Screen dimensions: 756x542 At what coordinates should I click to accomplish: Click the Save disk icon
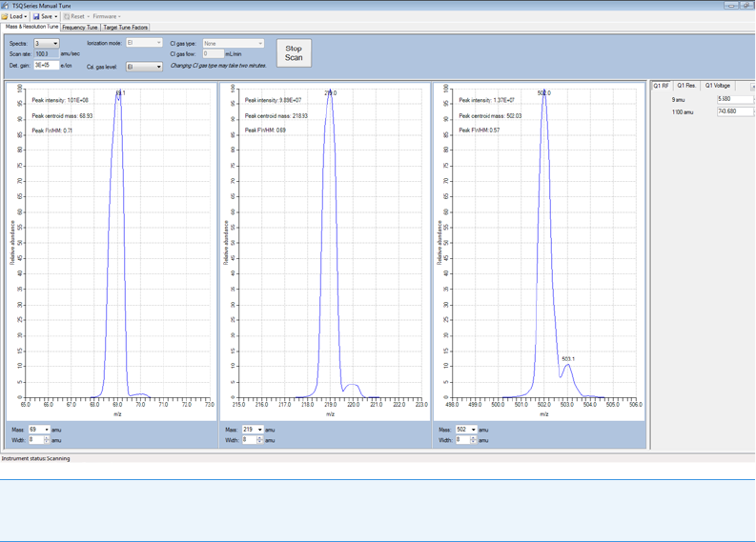(36, 16)
